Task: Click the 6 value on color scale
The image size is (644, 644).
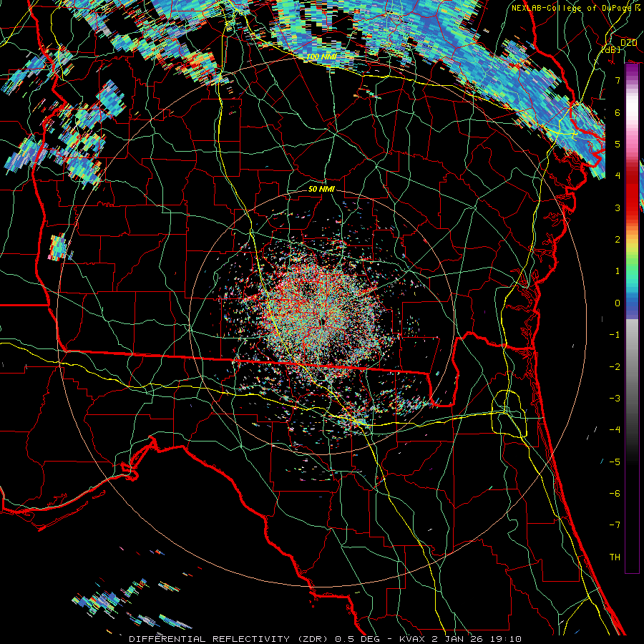Action: click(x=618, y=112)
